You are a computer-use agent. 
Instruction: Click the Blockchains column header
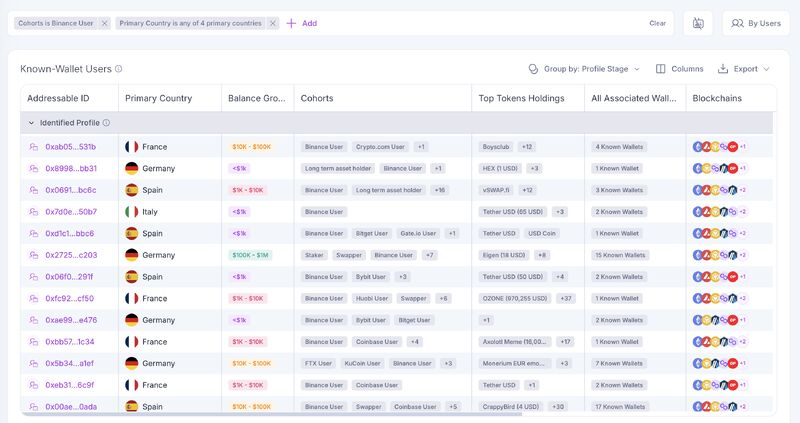click(x=717, y=98)
